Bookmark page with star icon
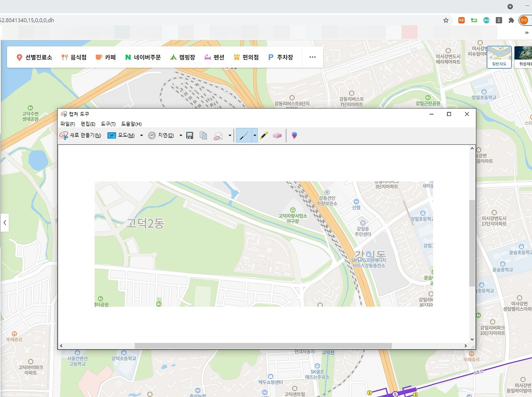This screenshot has width=532, height=397. point(446,20)
